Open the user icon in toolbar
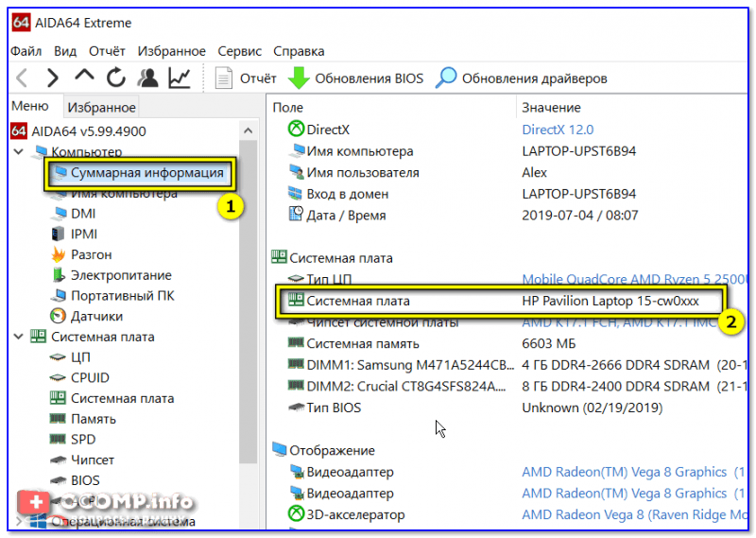Viewport: 756px width, 538px height. point(147,78)
